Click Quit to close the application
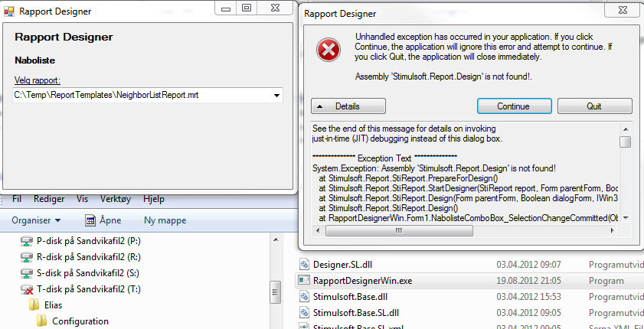The width and height of the screenshot is (644, 329). [594, 106]
